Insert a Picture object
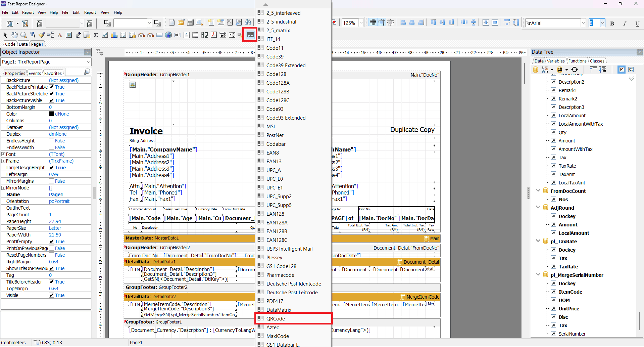644x347 pixels. pos(69,35)
